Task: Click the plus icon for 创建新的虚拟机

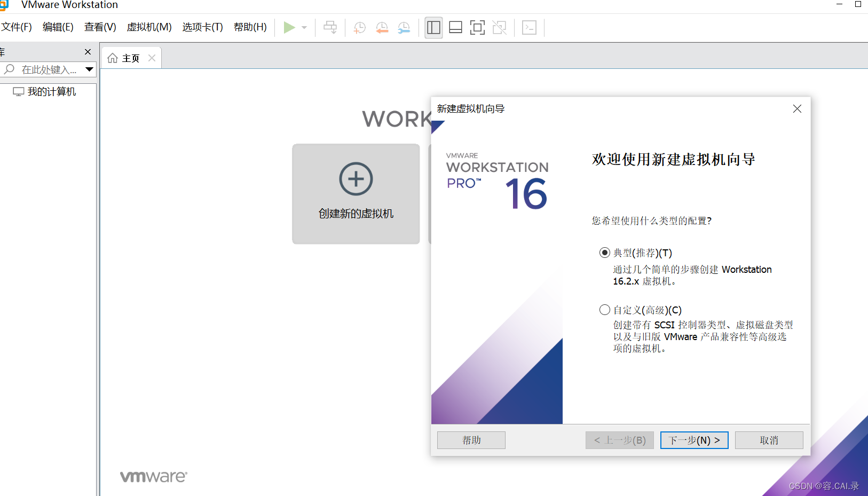Action: point(356,179)
